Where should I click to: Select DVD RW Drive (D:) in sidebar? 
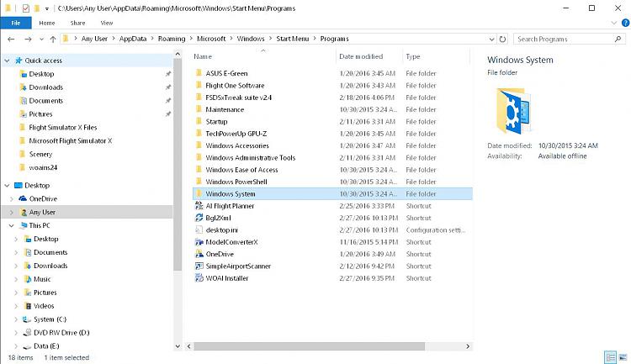(x=56, y=333)
